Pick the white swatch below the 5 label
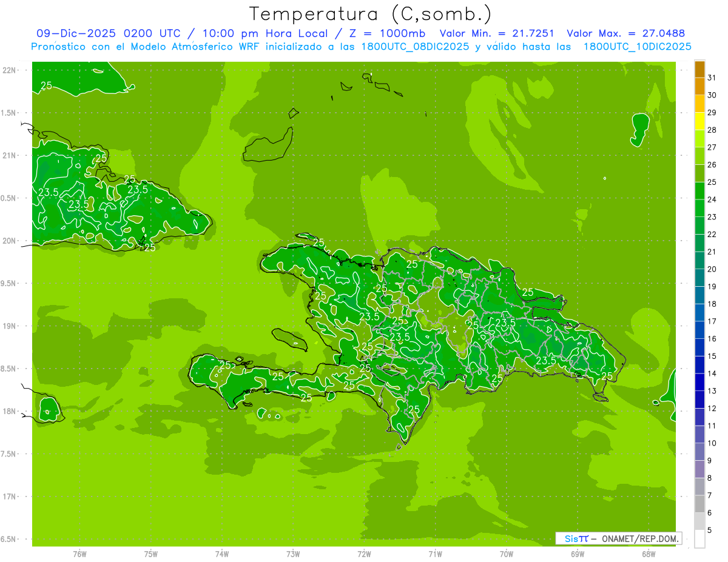 (699, 539)
